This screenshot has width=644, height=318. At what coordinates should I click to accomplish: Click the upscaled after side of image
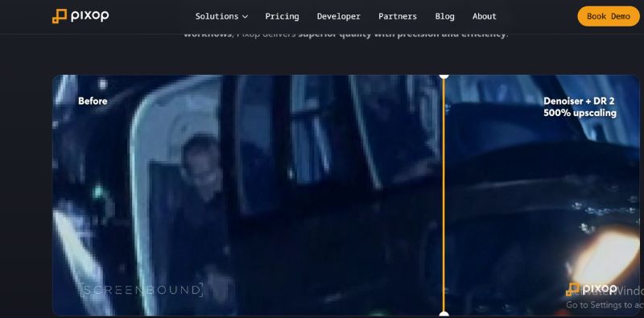click(542, 195)
